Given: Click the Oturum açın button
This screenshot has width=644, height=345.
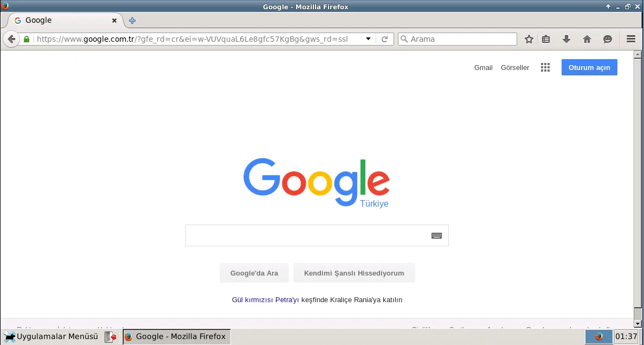Looking at the screenshot, I should [x=589, y=67].
